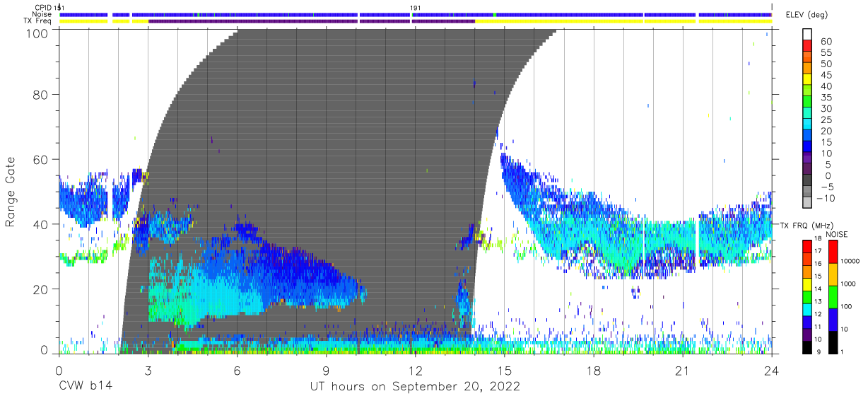Viewport: 868px width, 401px height.
Task: Pick the black swatch in the TX FRQ bar
Action: (807, 347)
